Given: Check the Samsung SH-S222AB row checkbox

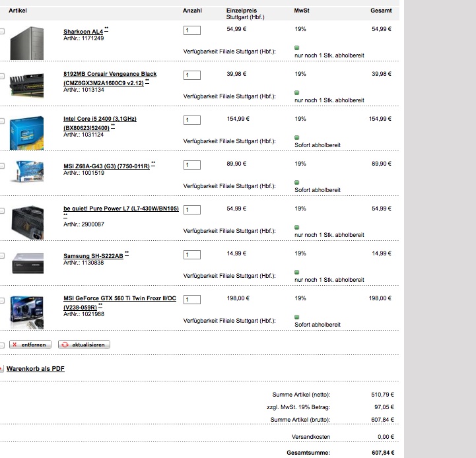Looking at the screenshot, I should (x=2, y=256).
